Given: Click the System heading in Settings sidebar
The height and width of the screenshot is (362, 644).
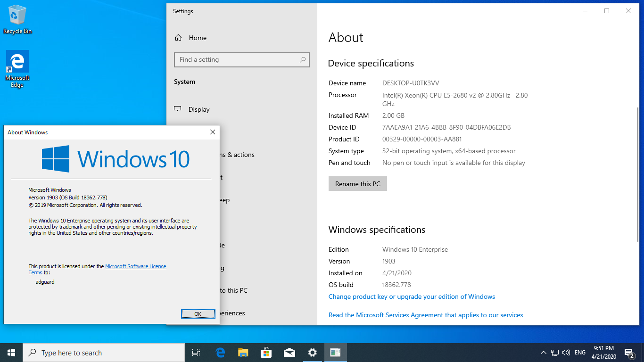Looking at the screenshot, I should pyautogui.click(x=184, y=82).
